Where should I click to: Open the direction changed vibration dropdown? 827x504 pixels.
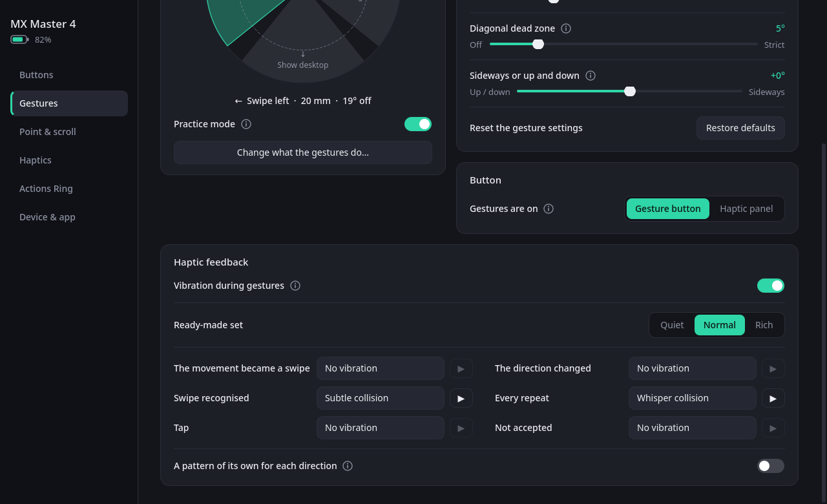click(x=693, y=368)
